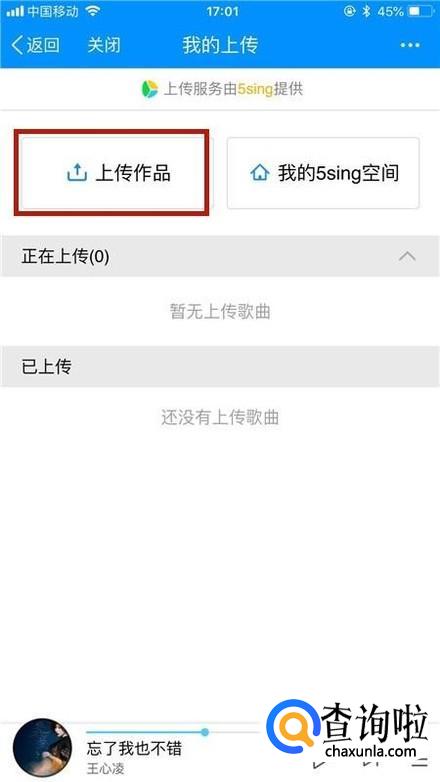This screenshot has height=782, width=440.
Task: Seek using the song progress slider knob
Action: pyautogui.click(x=205, y=732)
